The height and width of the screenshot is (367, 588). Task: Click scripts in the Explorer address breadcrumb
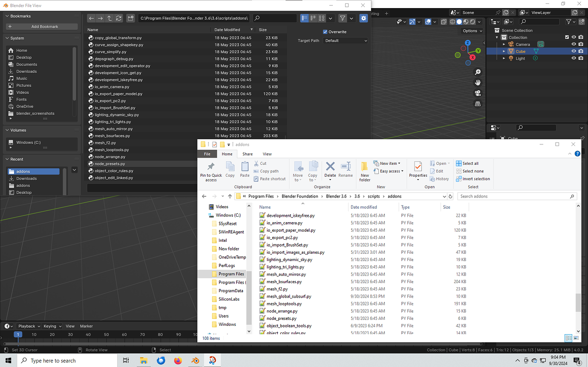(x=374, y=196)
